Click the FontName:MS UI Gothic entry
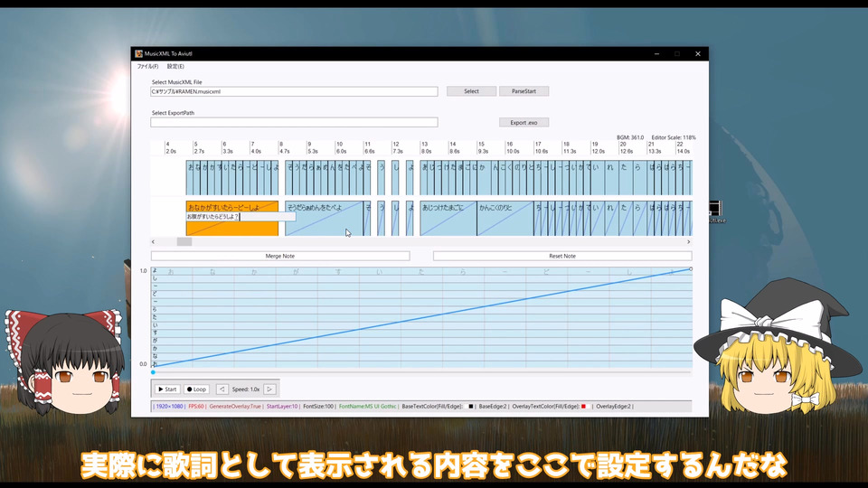The image size is (868, 488). pos(368,407)
